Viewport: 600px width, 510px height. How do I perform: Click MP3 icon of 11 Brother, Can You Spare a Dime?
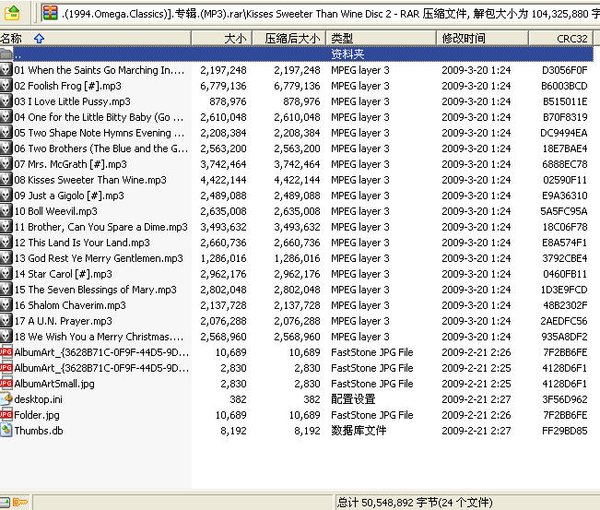coord(6,226)
